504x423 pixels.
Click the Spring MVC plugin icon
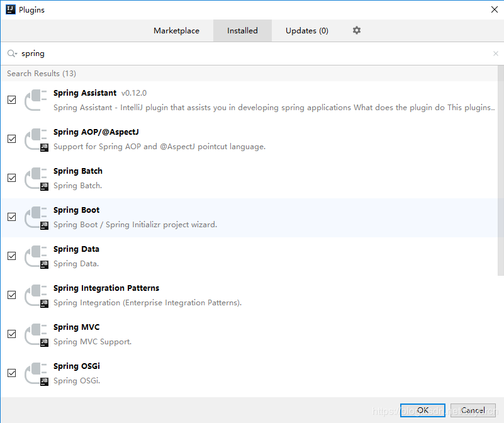(x=36, y=334)
